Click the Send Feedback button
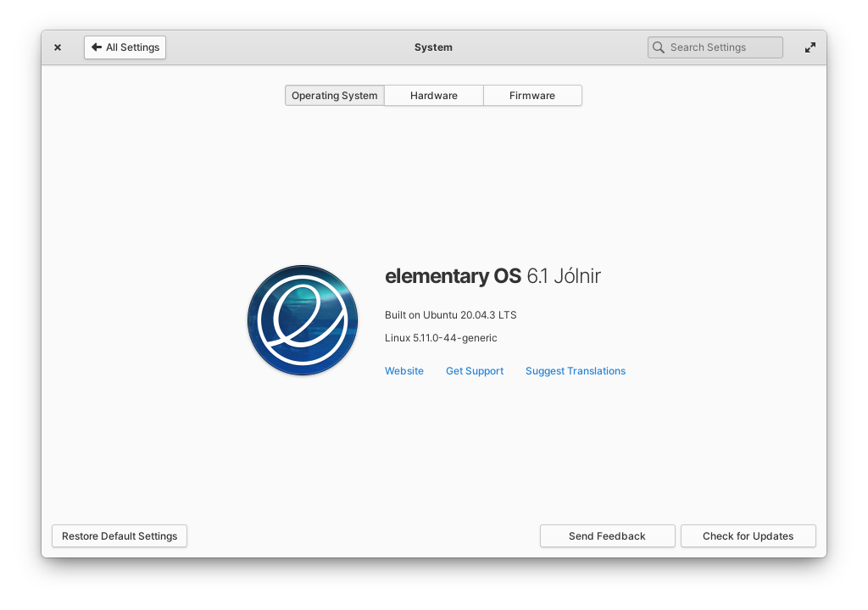The width and height of the screenshot is (868, 610). pos(607,535)
